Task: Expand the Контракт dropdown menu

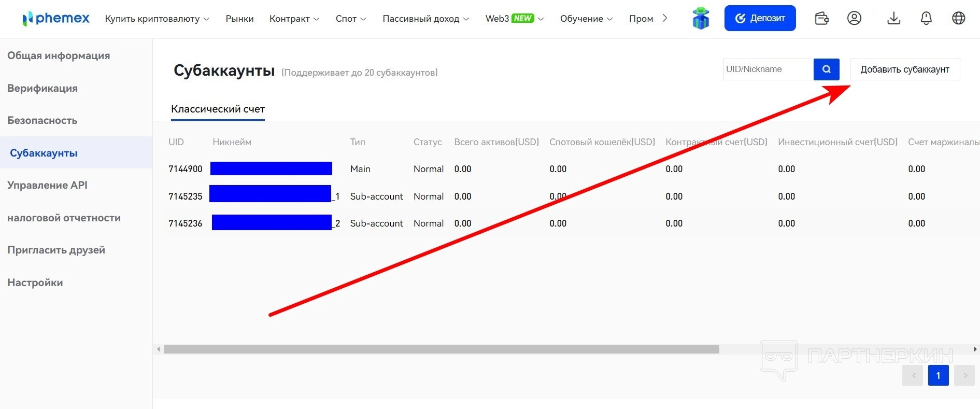Action: click(294, 19)
